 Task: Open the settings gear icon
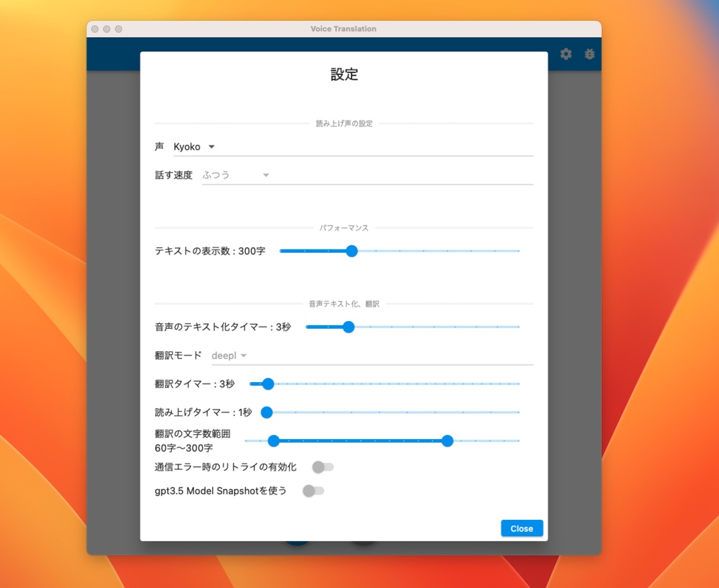(566, 54)
